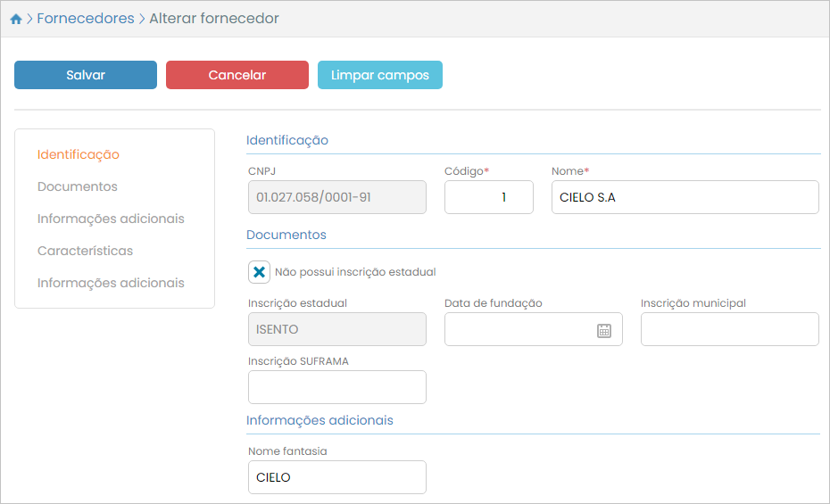
Task: Click the Salvar button
Action: [x=86, y=75]
